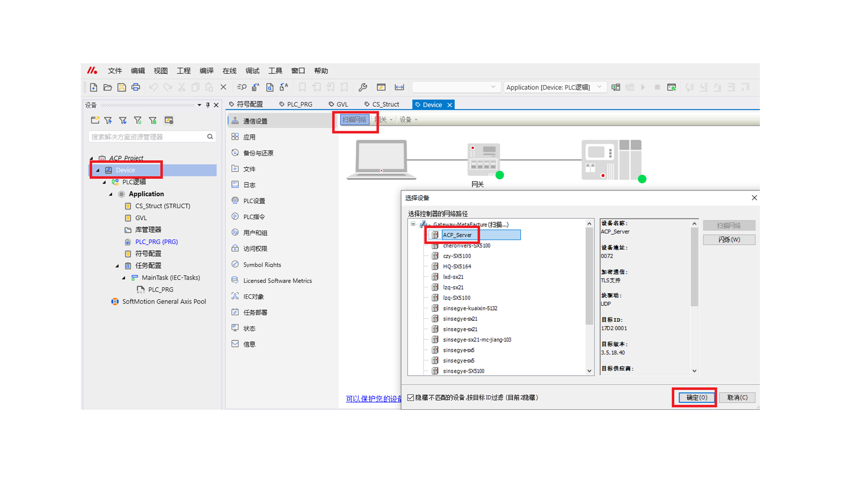The height and width of the screenshot is (488, 868).
Task: Select HQ-SX5164 in device list
Action: click(x=457, y=267)
